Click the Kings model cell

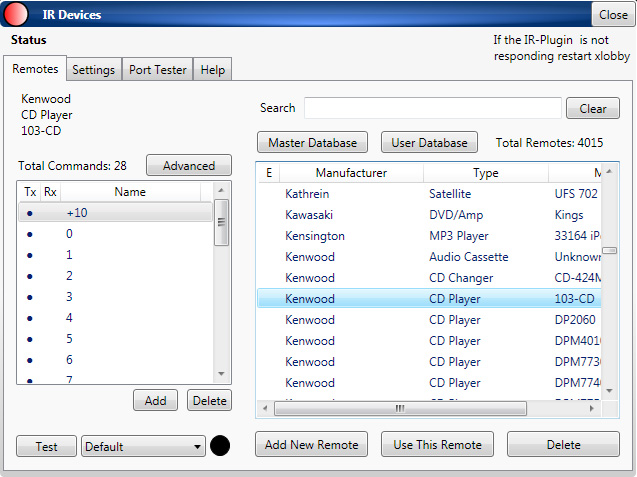click(569, 215)
